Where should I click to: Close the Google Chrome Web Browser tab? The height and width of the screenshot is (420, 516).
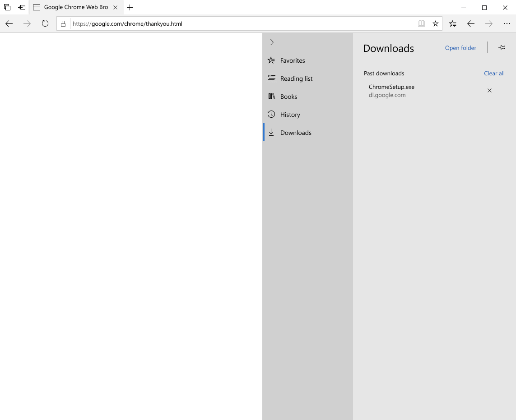coord(116,8)
